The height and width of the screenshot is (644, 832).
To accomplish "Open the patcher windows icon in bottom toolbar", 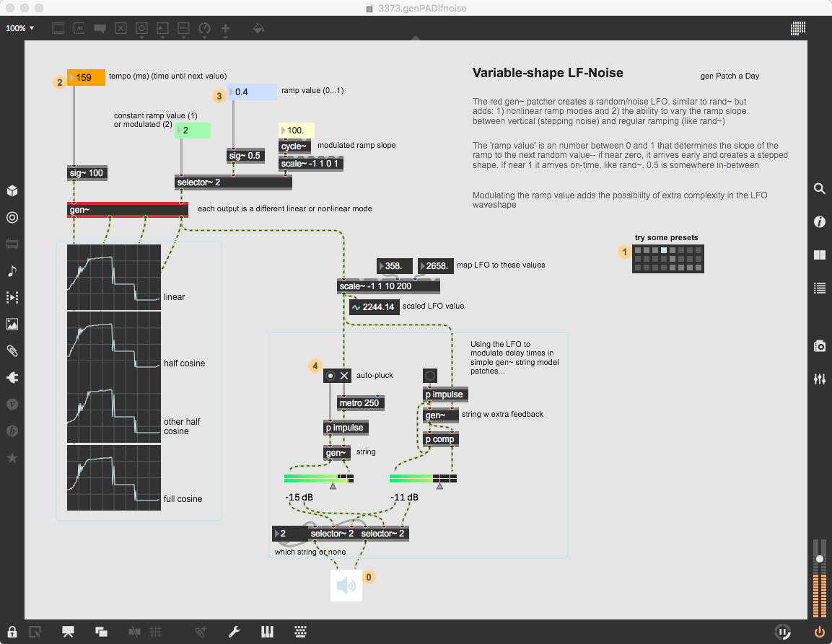I will 101,632.
